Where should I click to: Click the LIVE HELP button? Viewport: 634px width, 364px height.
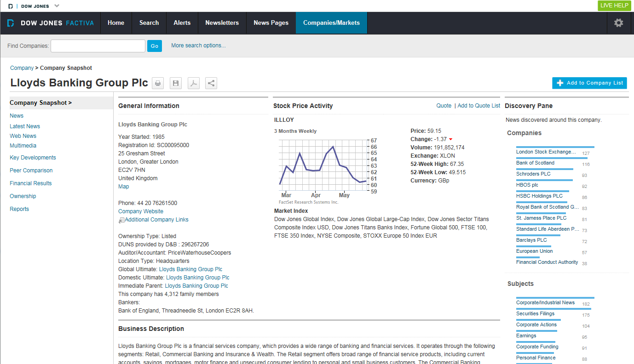click(614, 6)
